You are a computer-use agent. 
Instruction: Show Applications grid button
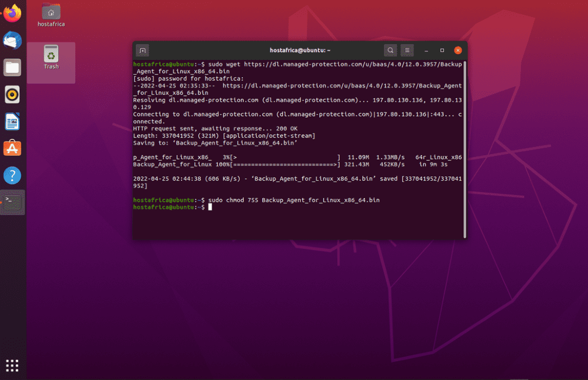(x=12, y=365)
